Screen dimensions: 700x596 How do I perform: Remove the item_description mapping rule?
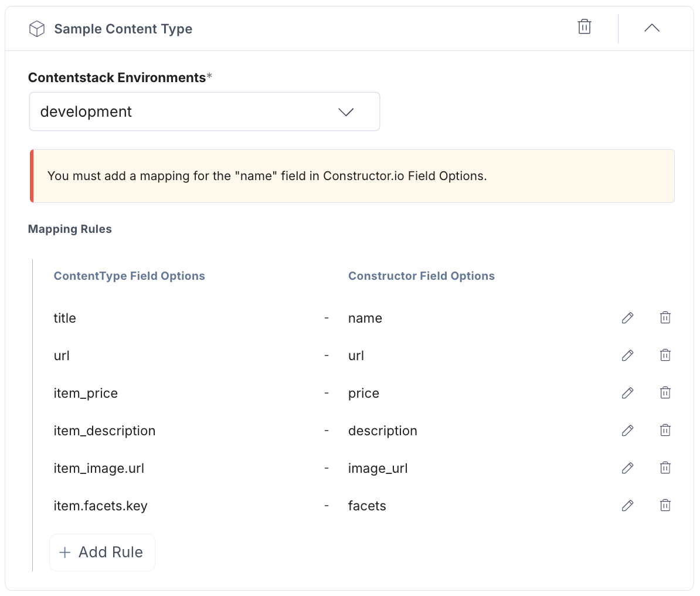(665, 430)
